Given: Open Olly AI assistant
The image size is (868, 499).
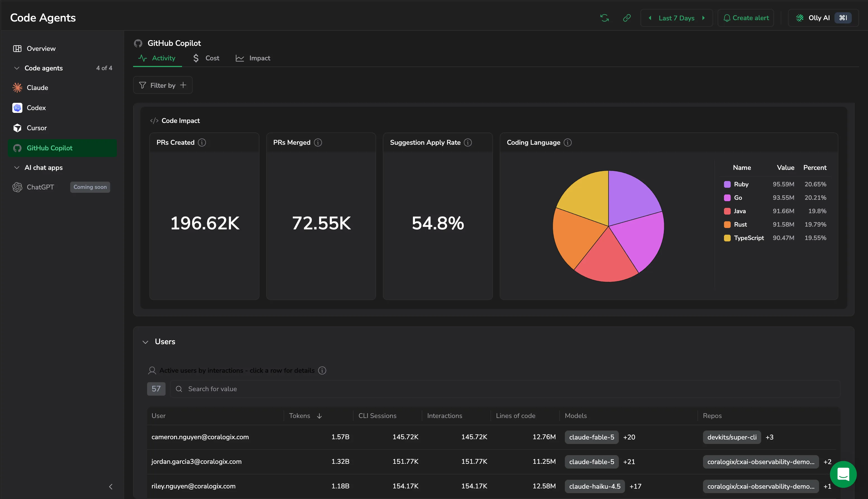Looking at the screenshot, I should click(x=824, y=18).
